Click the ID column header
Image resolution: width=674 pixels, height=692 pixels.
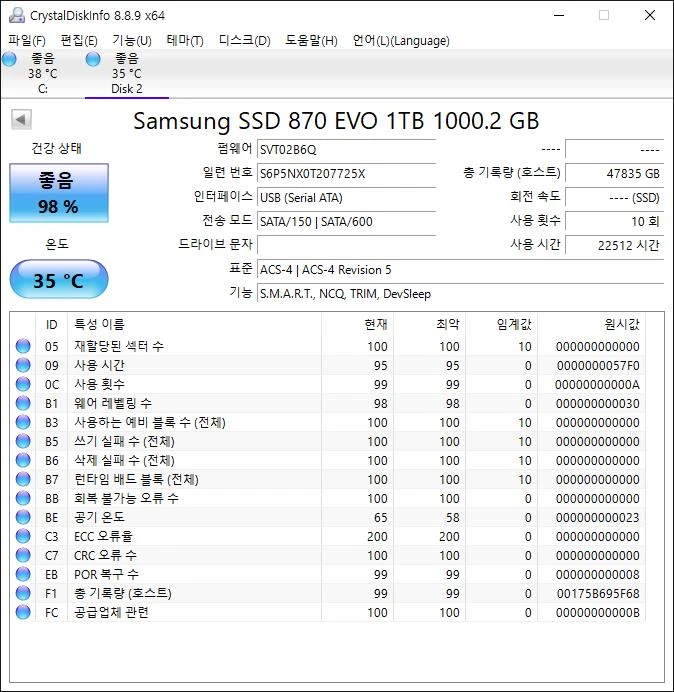click(x=52, y=325)
